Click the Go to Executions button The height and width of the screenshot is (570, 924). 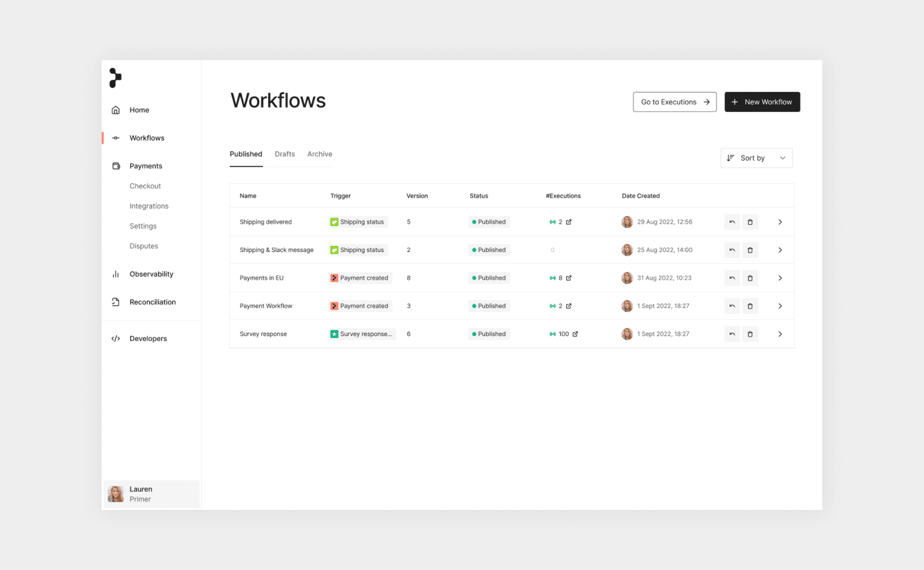pyautogui.click(x=674, y=102)
